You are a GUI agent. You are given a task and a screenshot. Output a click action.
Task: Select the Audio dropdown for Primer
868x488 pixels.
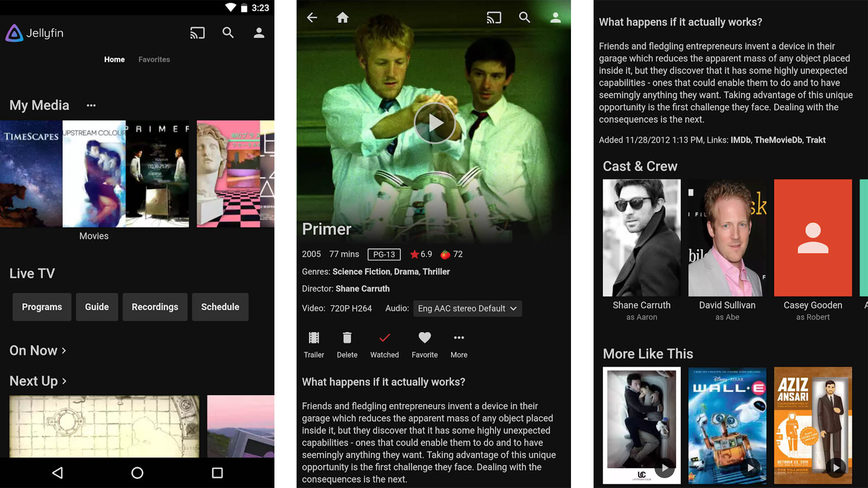coord(467,308)
